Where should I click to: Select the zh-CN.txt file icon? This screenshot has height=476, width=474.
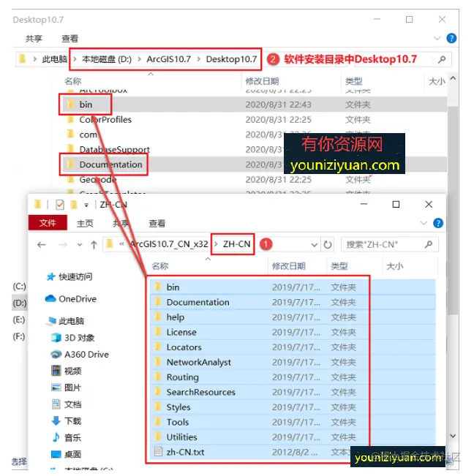pos(158,451)
